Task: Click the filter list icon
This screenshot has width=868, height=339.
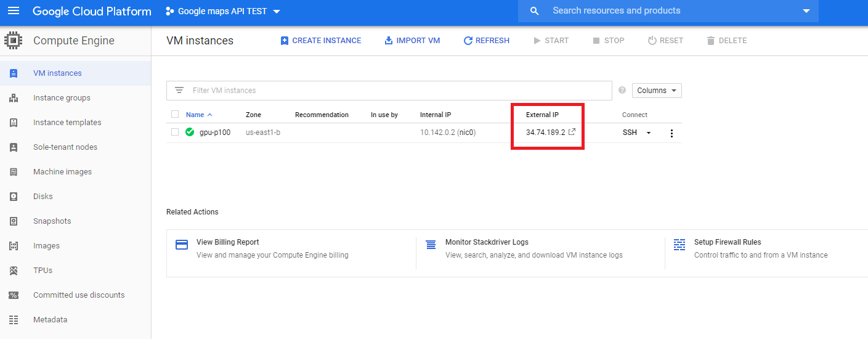Action: pyautogui.click(x=179, y=90)
